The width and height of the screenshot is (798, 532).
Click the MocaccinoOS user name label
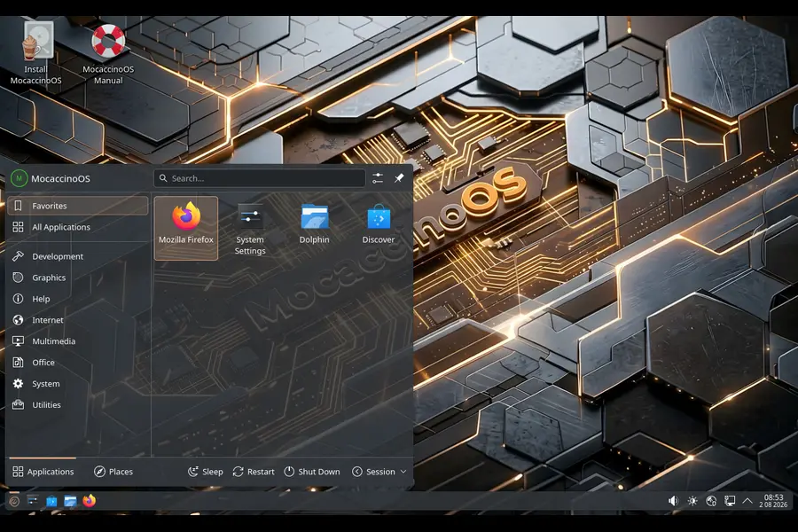(x=60, y=178)
